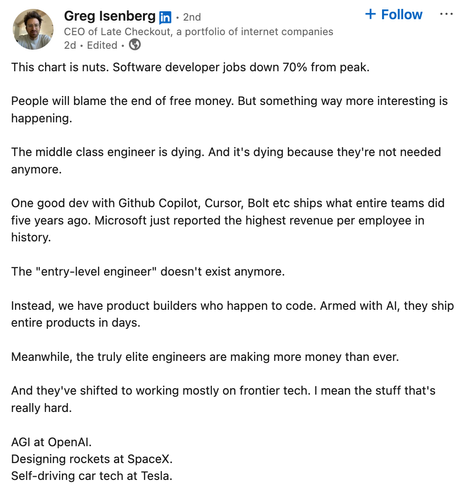Click the globe public visibility icon
The image size is (466, 494).
coord(135,44)
